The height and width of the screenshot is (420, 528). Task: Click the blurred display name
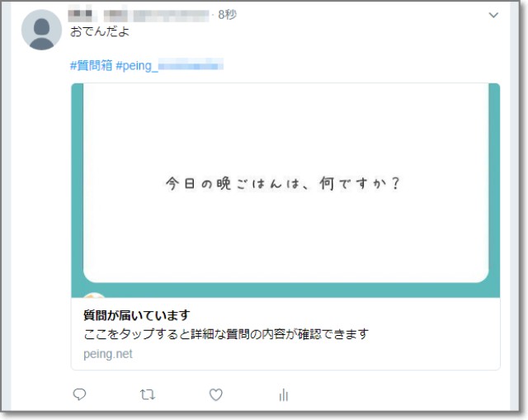(x=82, y=14)
